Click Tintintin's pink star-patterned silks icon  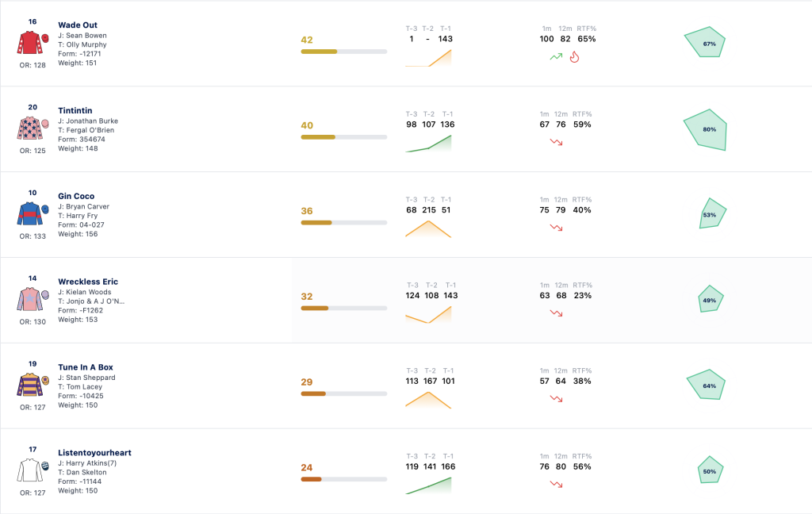tap(33, 128)
